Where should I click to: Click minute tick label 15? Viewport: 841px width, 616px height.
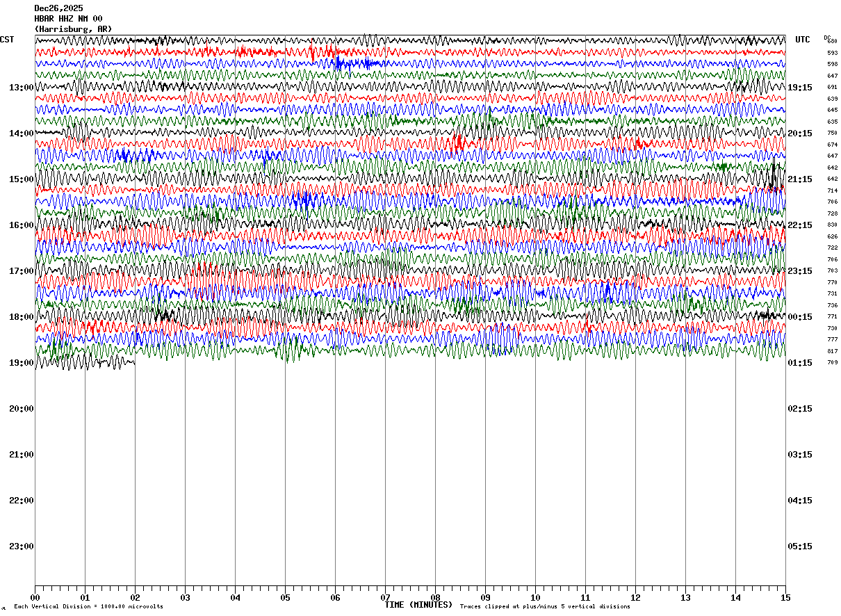click(785, 597)
